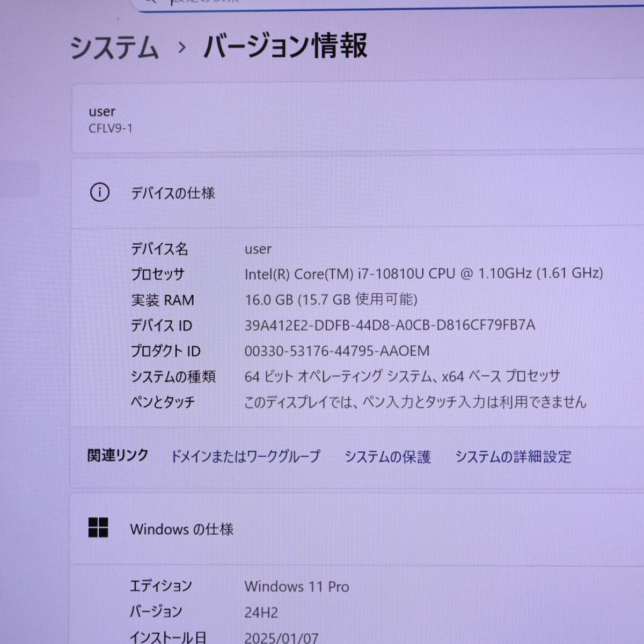Click the user heading above CFLV9-1

[102, 112]
